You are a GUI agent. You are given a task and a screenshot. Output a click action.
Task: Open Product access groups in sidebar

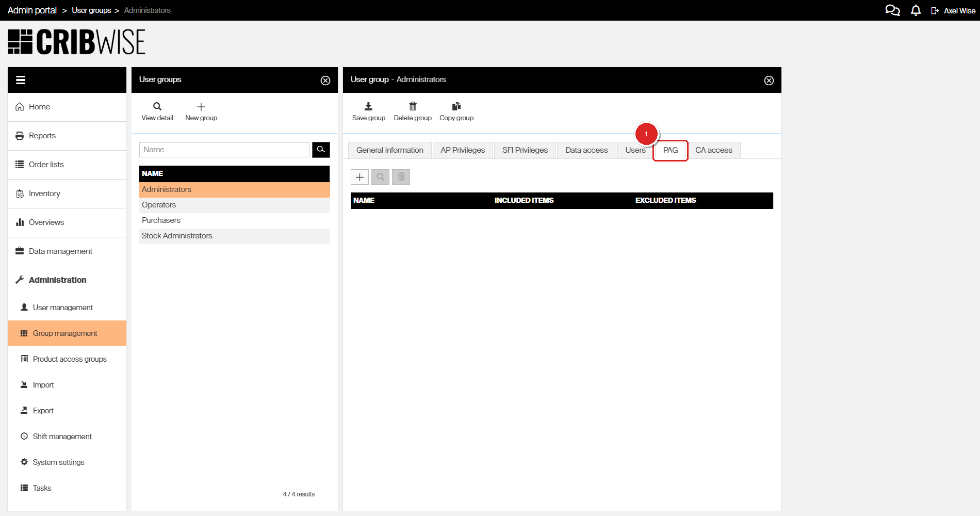coord(70,359)
